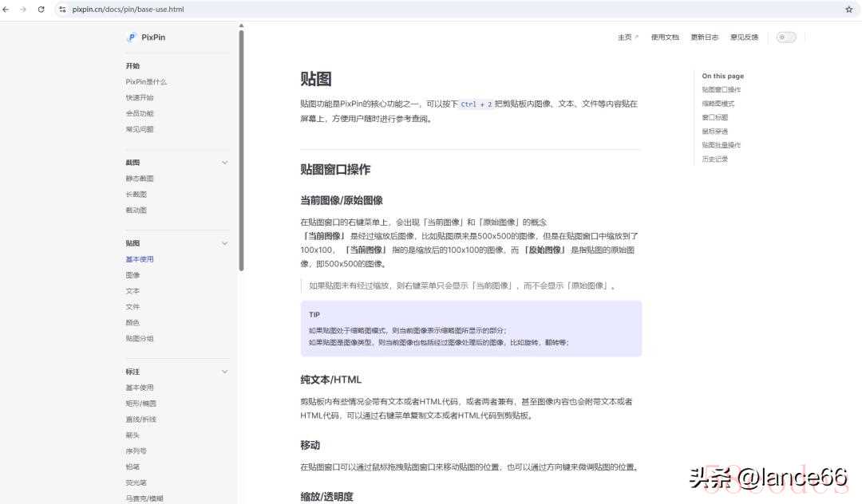The width and height of the screenshot is (862, 504).
Task: Bookmark this page with the star icon
Action: (x=848, y=10)
